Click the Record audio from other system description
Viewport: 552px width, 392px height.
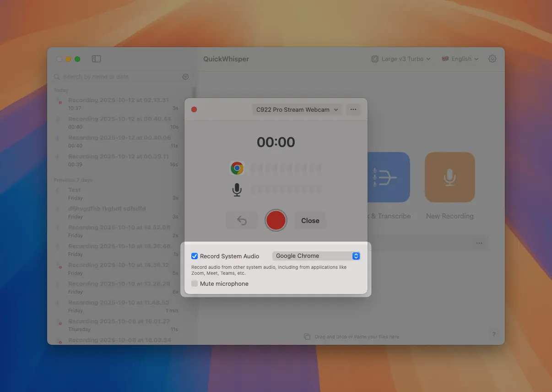point(269,270)
